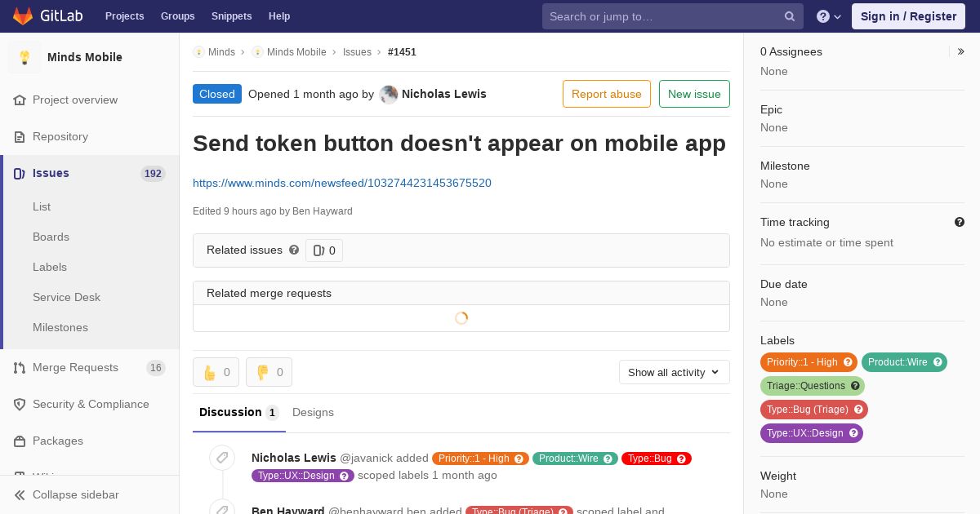Open Help top menu
This screenshot has width=980, height=514.
(279, 16)
